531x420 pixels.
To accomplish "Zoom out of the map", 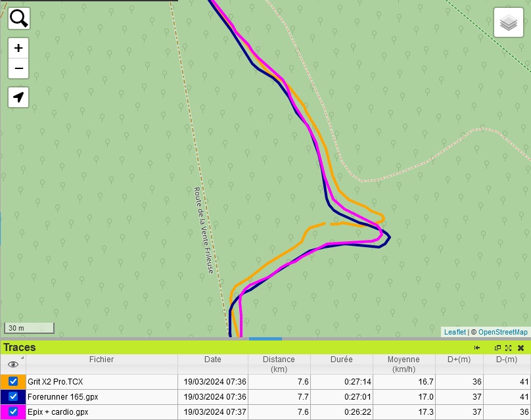I will pos(18,68).
